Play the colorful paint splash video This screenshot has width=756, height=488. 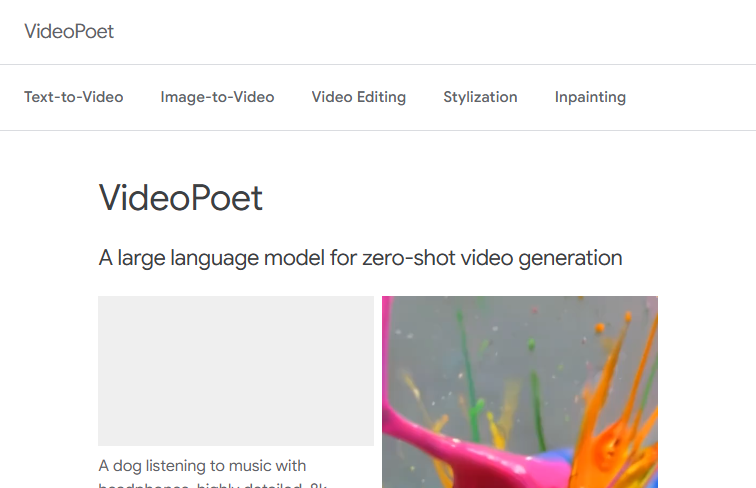520,392
